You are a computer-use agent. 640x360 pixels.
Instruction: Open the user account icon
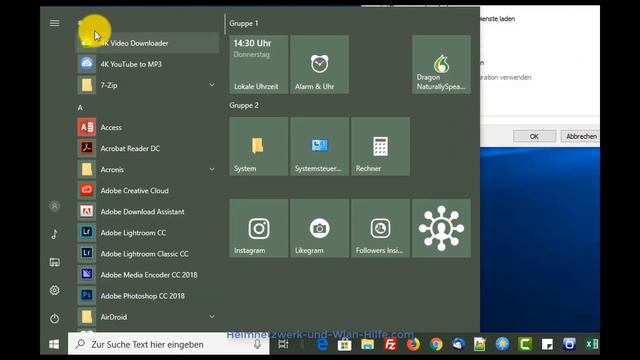coord(55,206)
